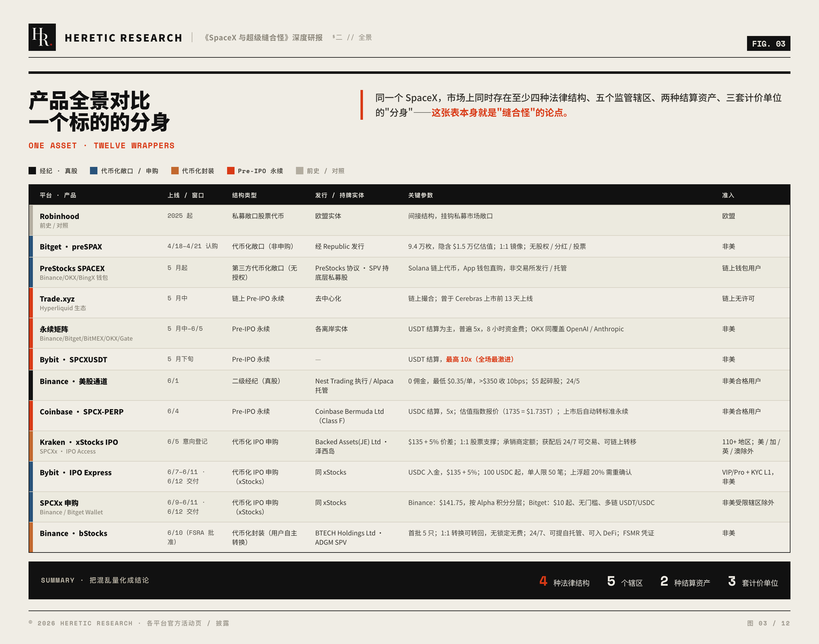The image size is (819, 644).
Task: Select the PreStocks SPACEX row name
Action: pyautogui.click(x=72, y=268)
